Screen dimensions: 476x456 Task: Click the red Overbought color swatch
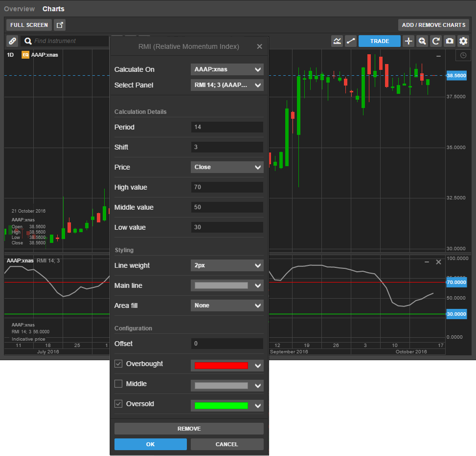pyautogui.click(x=222, y=366)
